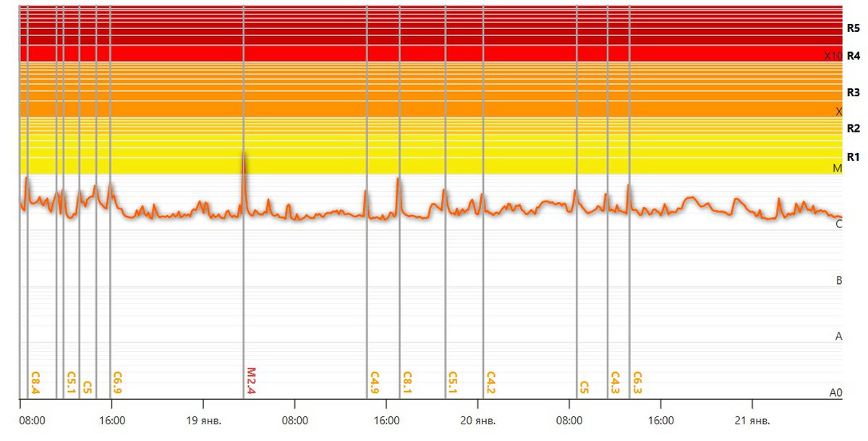The height and width of the screenshot is (441, 868).
Task: Click the 20 янв. date label
Action: coord(477,420)
